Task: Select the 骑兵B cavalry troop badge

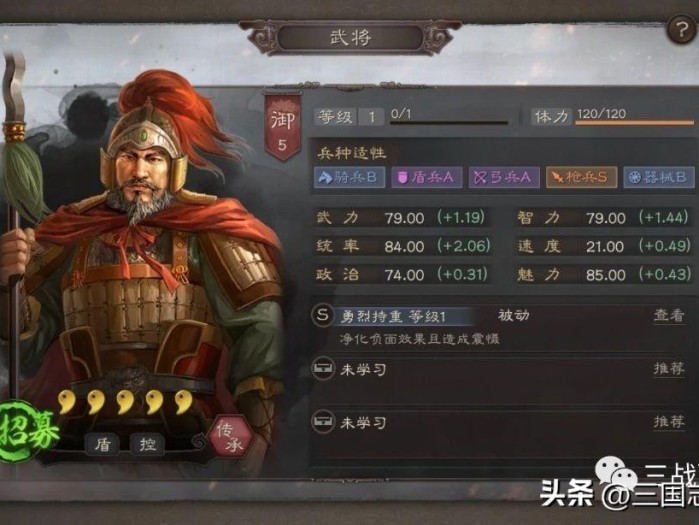Action: (x=349, y=177)
